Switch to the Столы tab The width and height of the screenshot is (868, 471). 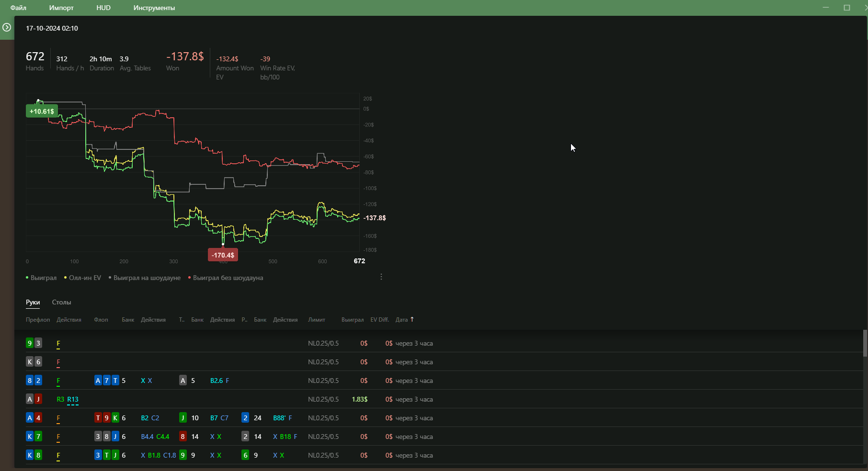click(61, 302)
